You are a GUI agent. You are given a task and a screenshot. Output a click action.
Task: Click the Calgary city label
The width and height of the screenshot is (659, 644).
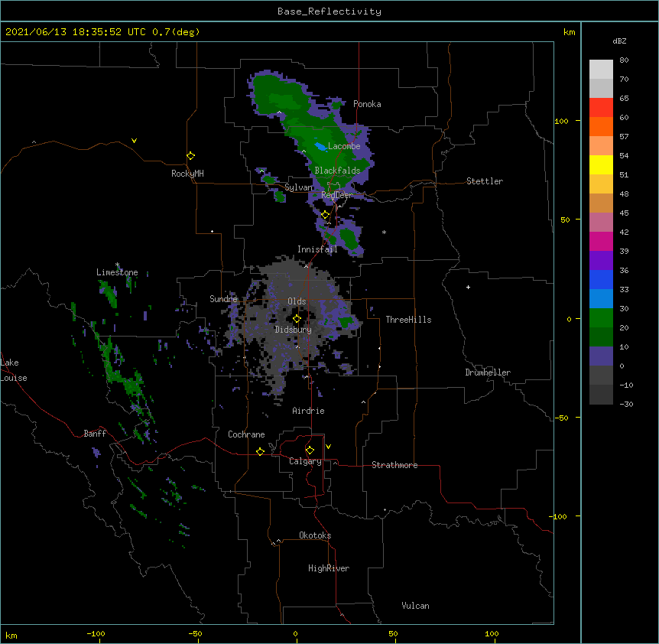click(305, 461)
